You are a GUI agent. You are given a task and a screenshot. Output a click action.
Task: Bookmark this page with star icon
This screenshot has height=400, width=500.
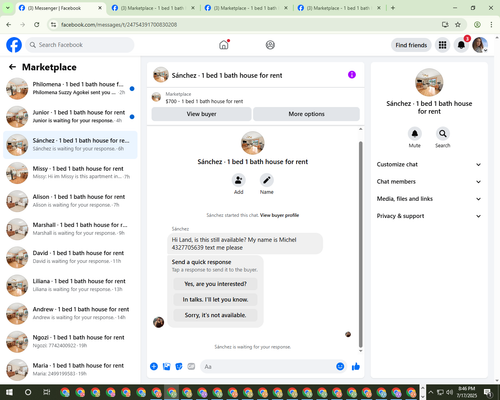click(458, 24)
